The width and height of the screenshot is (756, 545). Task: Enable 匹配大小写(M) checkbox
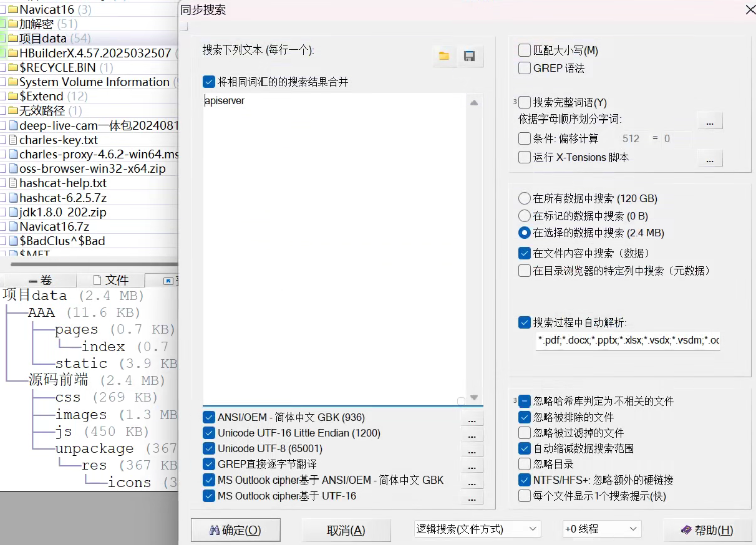coord(525,51)
